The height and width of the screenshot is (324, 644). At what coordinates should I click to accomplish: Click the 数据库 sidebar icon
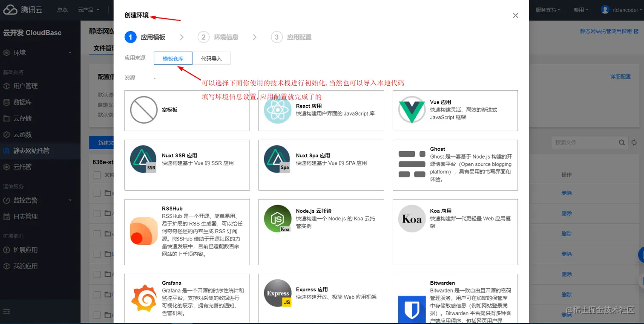6,102
